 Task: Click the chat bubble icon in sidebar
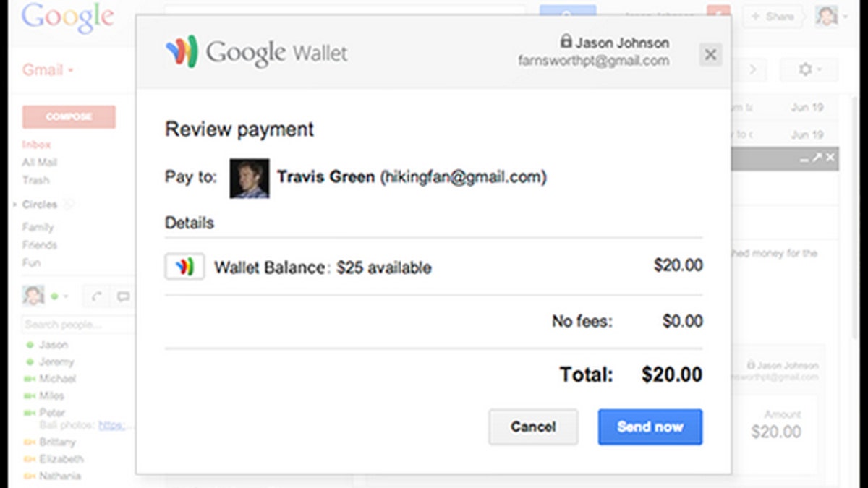click(123, 296)
